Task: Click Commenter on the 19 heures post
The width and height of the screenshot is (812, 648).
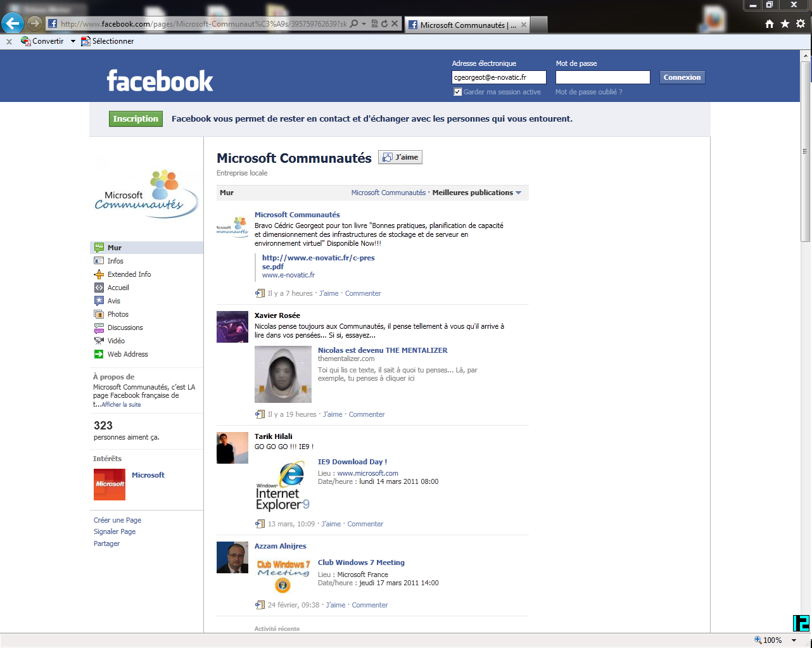Action: (367, 414)
